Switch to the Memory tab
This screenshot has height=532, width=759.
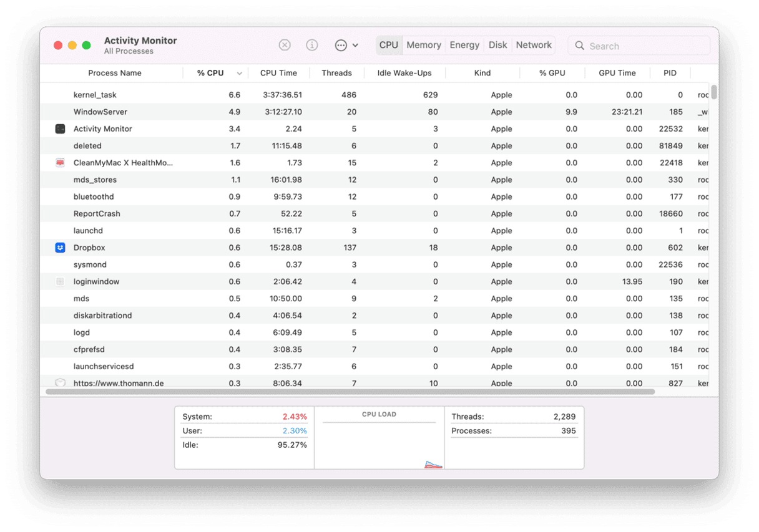click(424, 45)
